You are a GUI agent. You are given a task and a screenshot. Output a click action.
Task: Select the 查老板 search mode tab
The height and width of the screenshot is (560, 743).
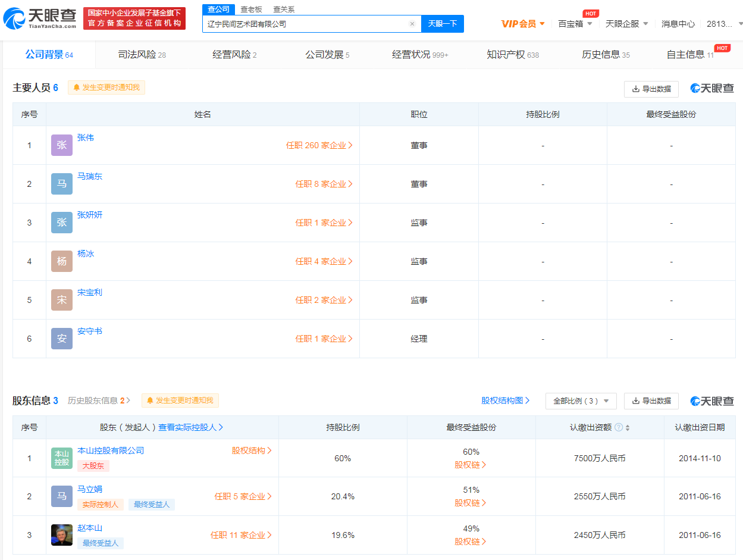pyautogui.click(x=251, y=10)
